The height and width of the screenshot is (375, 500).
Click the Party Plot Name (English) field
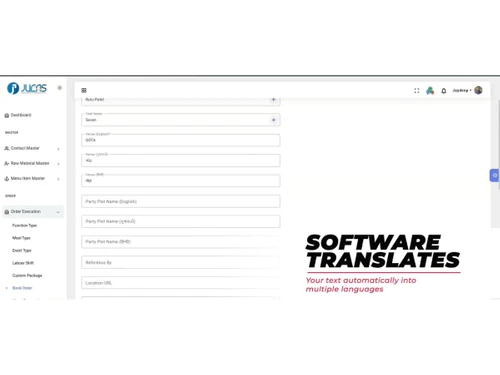pyautogui.click(x=181, y=201)
